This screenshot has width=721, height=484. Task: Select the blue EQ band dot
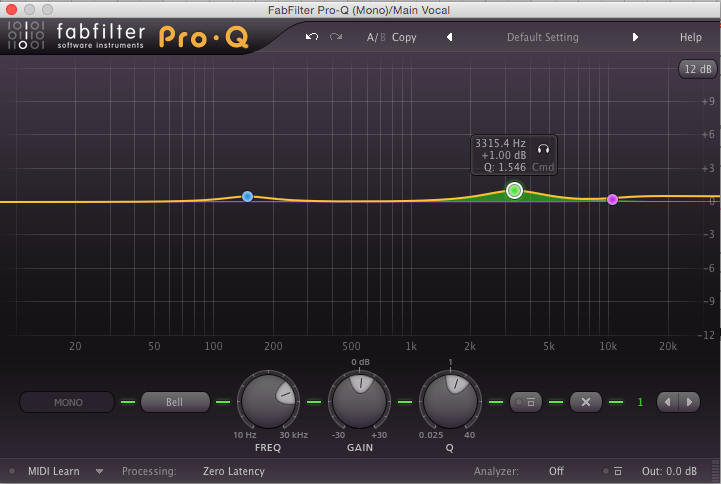point(247,197)
